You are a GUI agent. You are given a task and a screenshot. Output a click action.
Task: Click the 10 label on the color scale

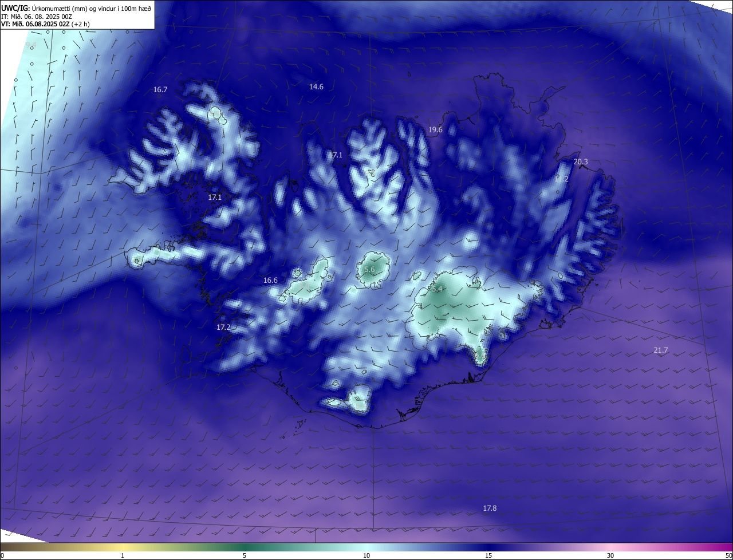coord(366,555)
